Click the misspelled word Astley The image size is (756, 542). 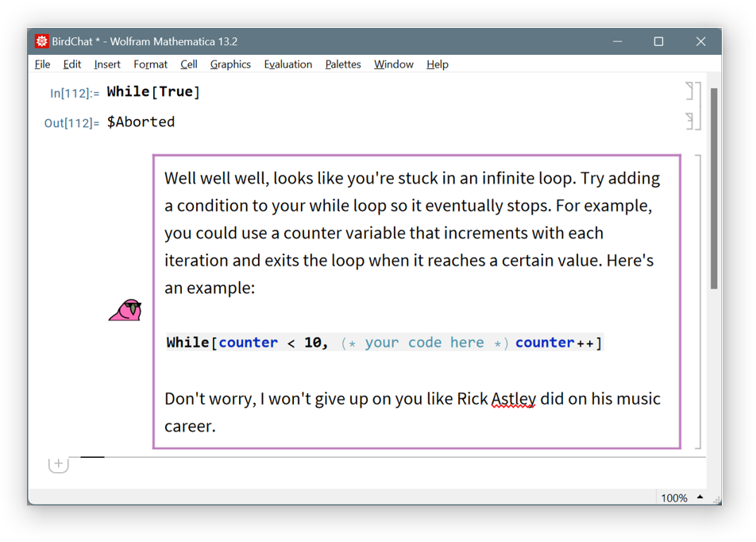click(513, 398)
